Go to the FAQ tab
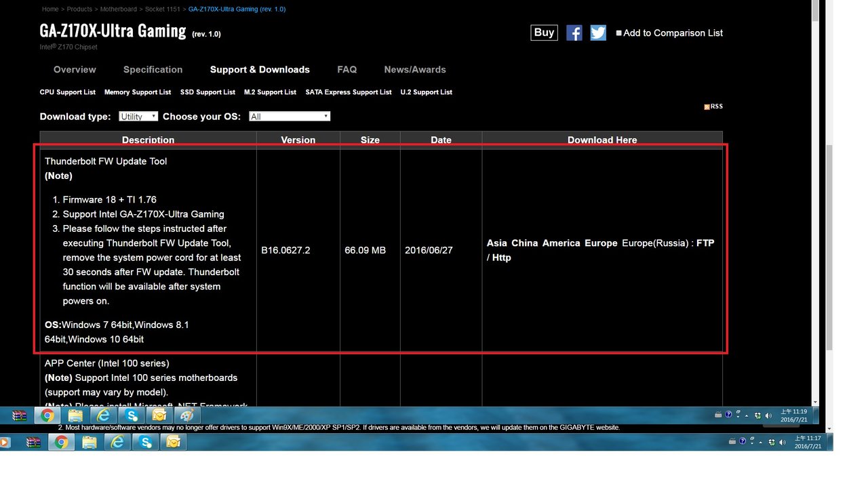This screenshot has width=868, height=488. 347,70
